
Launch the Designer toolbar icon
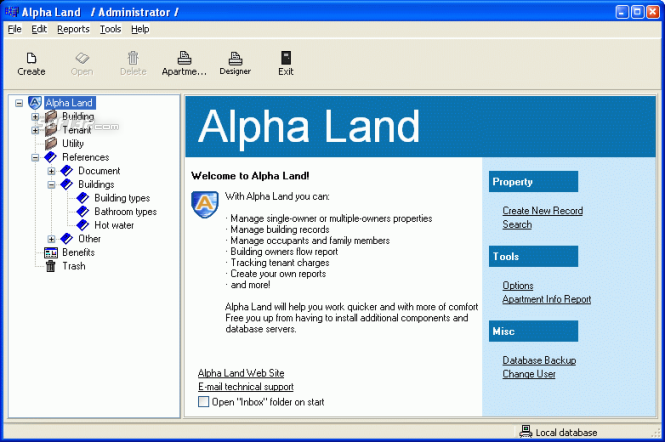pyautogui.click(x=235, y=58)
